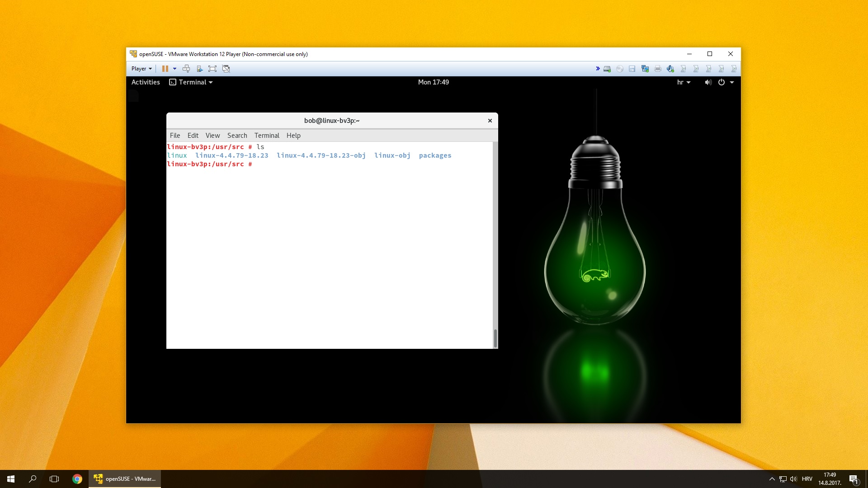
Task: Open the hr keyboard layout dropdown
Action: (684, 82)
